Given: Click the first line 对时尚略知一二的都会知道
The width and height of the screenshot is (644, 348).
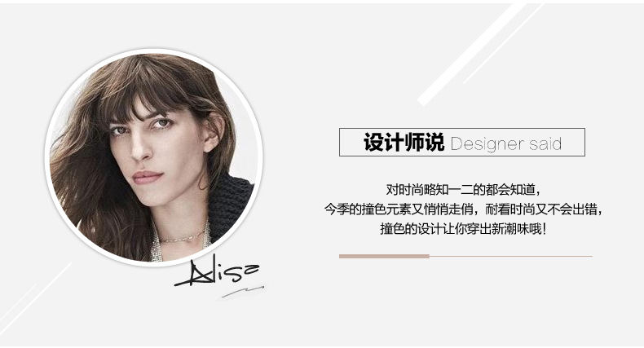Looking at the screenshot, I should click(463, 190).
